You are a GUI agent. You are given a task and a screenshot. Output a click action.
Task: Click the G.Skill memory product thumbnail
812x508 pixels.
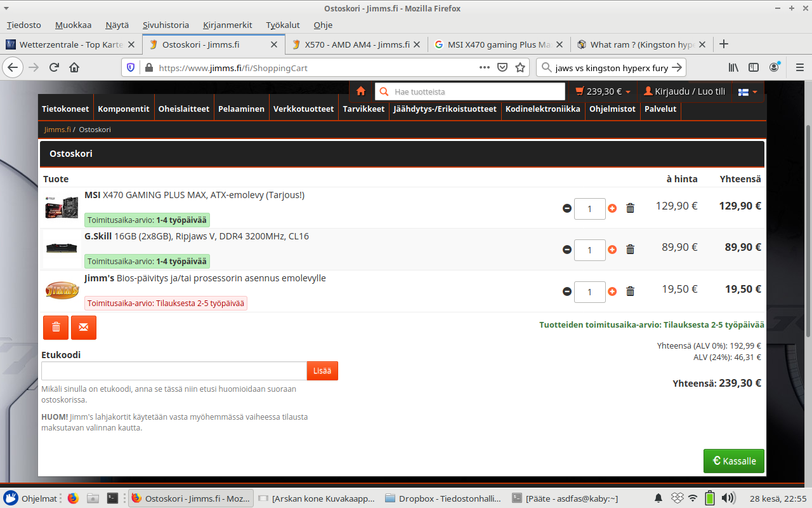pyautogui.click(x=62, y=248)
